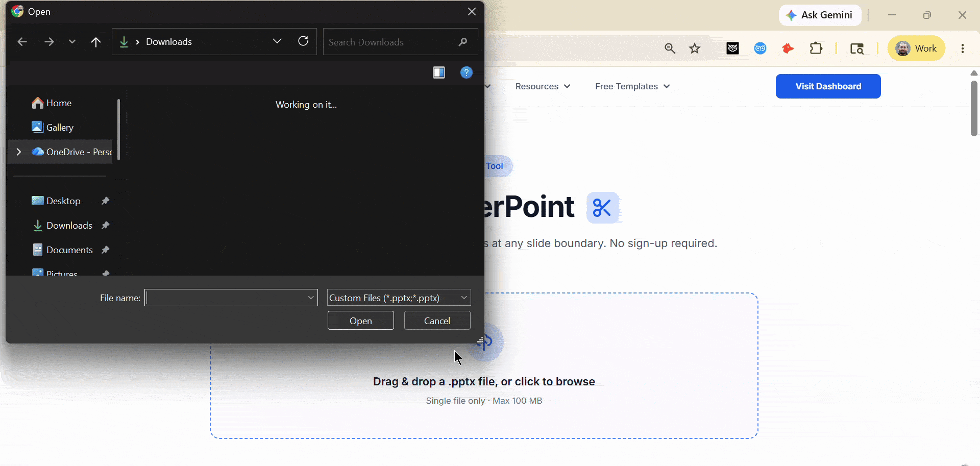Image resolution: width=980 pixels, height=466 pixels.
Task: Expand the Resources menu
Action: [543, 86]
